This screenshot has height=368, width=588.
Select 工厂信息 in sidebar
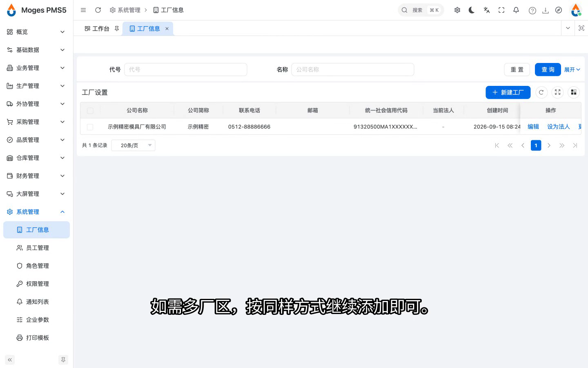(36, 230)
